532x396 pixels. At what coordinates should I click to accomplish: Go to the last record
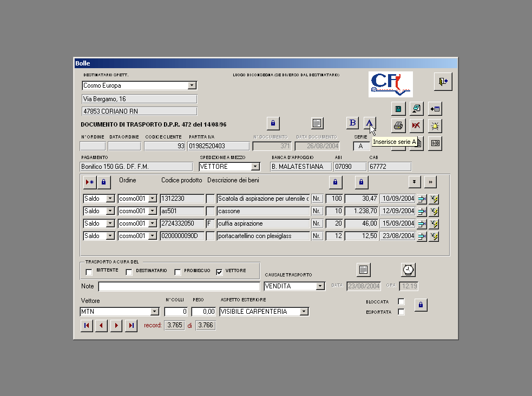click(132, 326)
